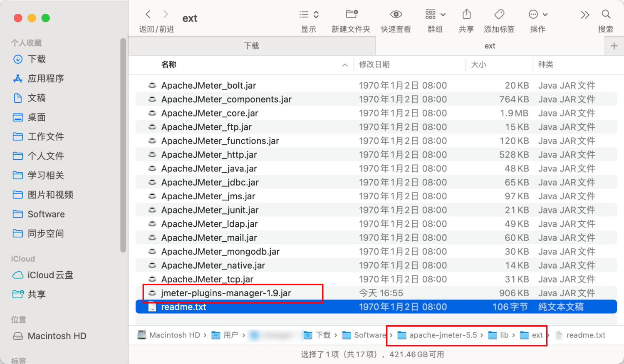Open the list view display options
Viewport: 624px width, 364px height.
coord(309,15)
